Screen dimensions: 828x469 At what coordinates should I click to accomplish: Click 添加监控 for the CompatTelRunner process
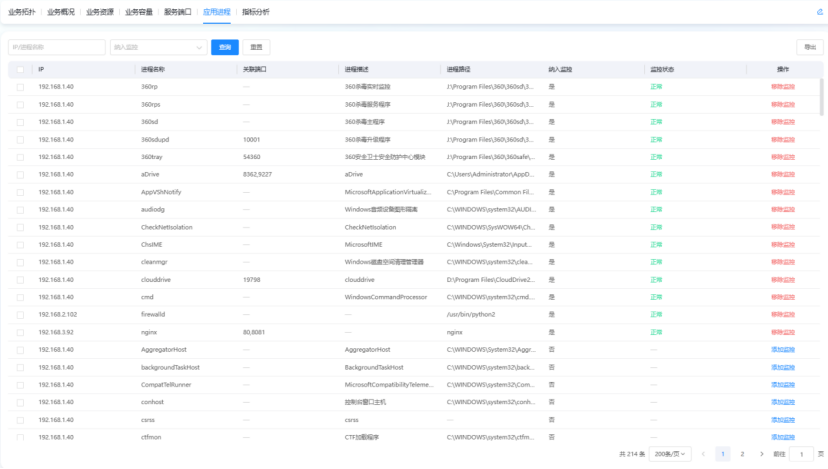point(783,384)
